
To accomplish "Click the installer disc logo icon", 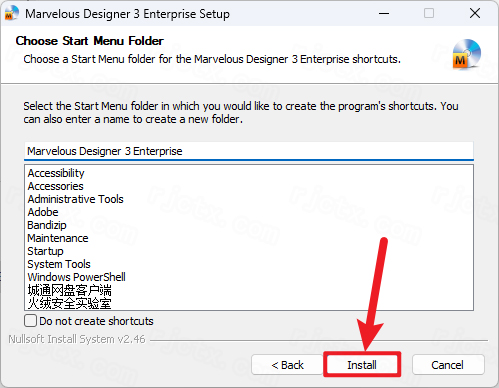I will click(467, 54).
